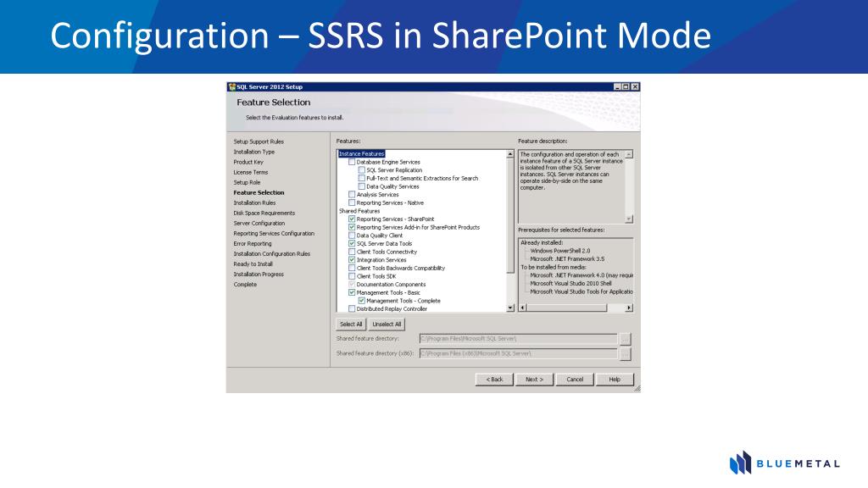Click the Features list scroll down arrow
Viewport: 868px width, 488px height.
(x=510, y=308)
